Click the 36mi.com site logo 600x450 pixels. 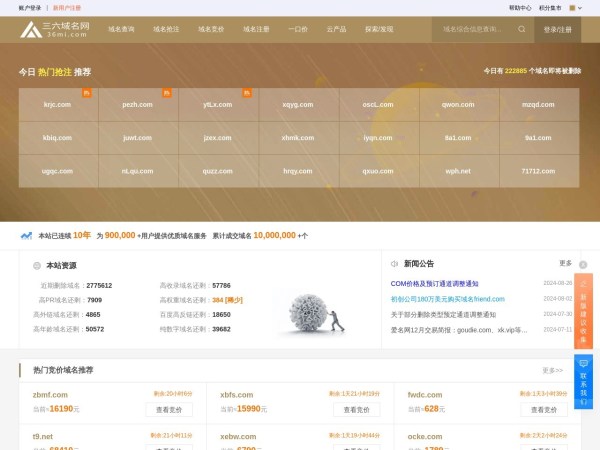[55, 30]
